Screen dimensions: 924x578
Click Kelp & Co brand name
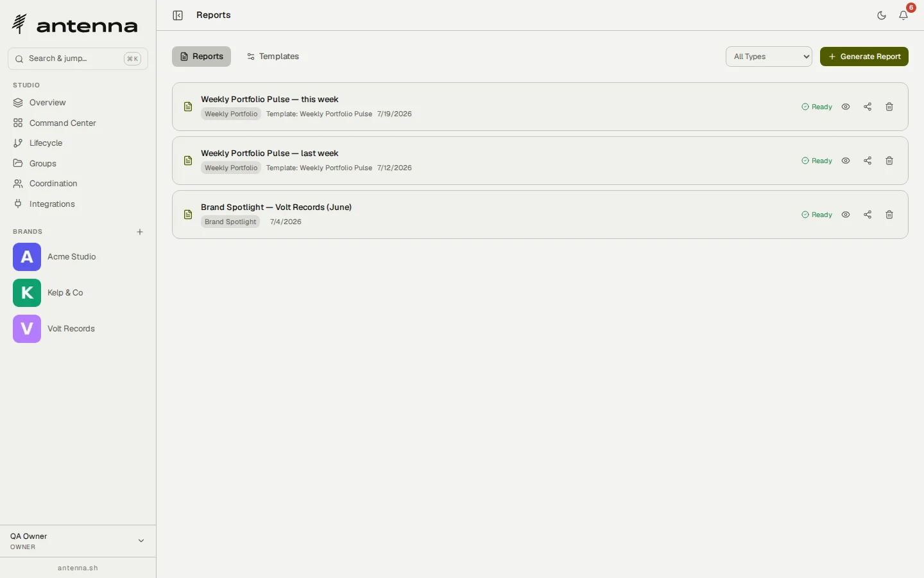pyautogui.click(x=65, y=293)
